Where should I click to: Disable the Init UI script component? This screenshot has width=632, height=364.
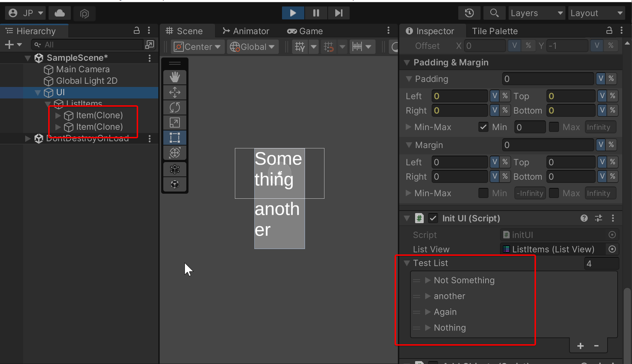tap(433, 218)
